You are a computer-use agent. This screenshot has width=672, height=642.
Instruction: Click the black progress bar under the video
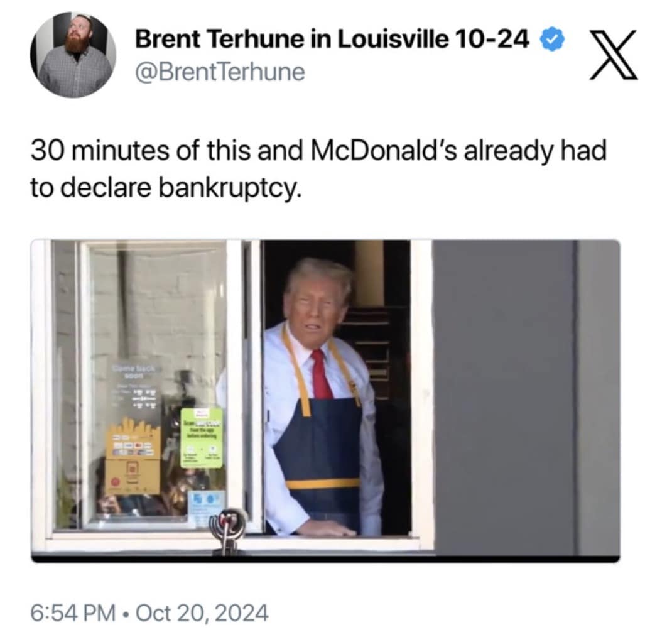click(x=326, y=558)
